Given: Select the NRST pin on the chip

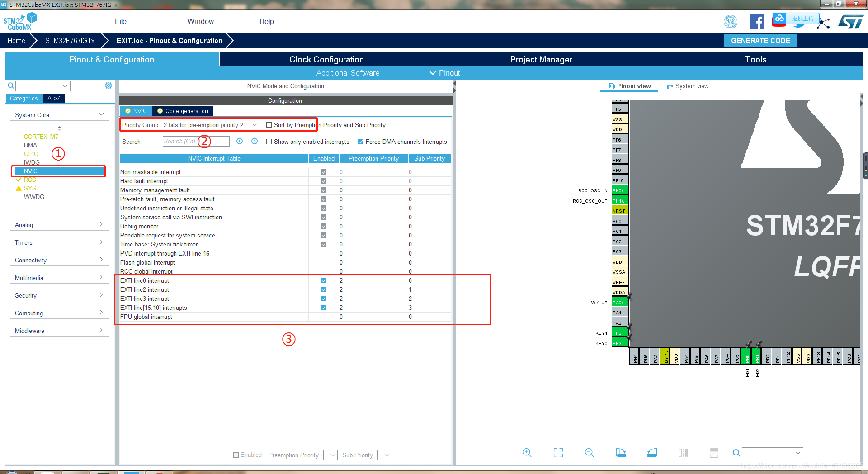Looking at the screenshot, I should click(x=620, y=211).
